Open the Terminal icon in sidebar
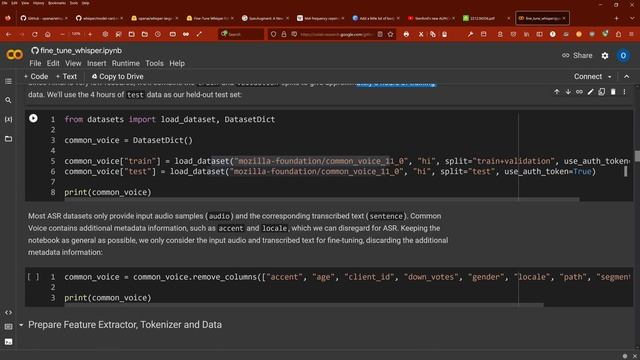 pos(8,342)
